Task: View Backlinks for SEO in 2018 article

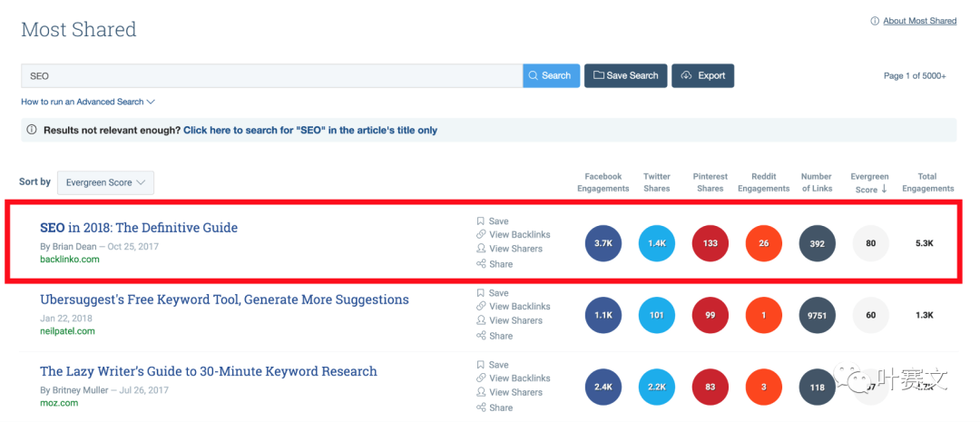Action: 513,234
